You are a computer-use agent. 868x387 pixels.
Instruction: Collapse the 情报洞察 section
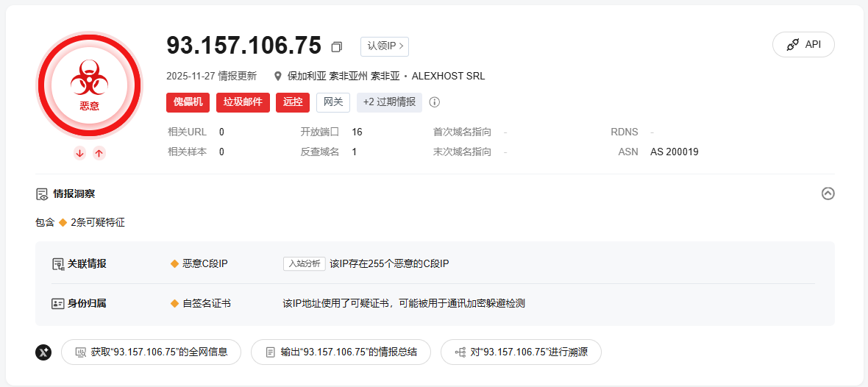pyautogui.click(x=828, y=193)
